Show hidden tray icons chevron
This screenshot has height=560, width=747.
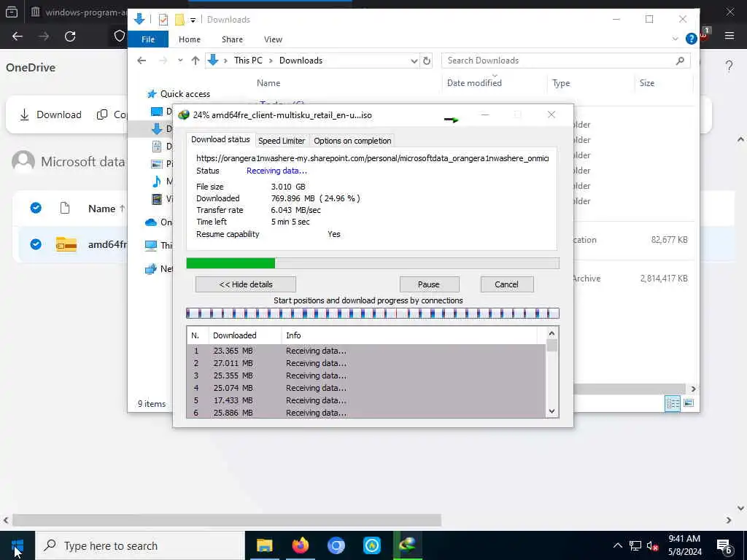point(617,545)
